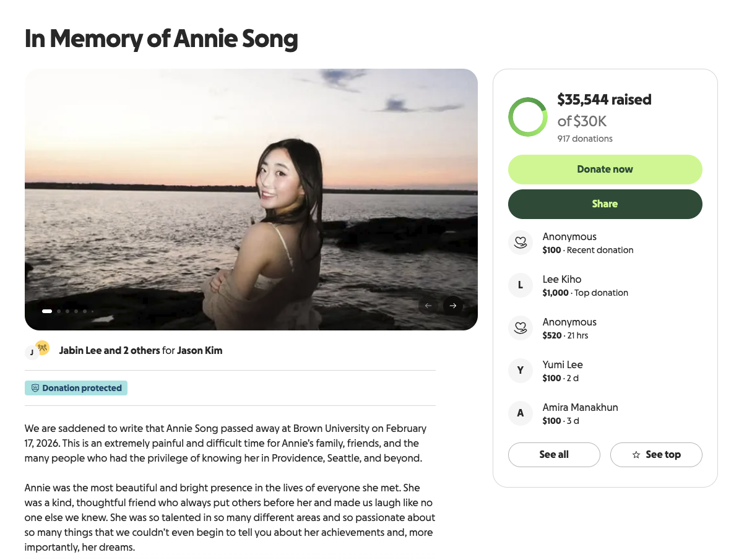Screen dimensions: 739x560
Task: Go to previous photo in carousel
Action: click(x=428, y=306)
